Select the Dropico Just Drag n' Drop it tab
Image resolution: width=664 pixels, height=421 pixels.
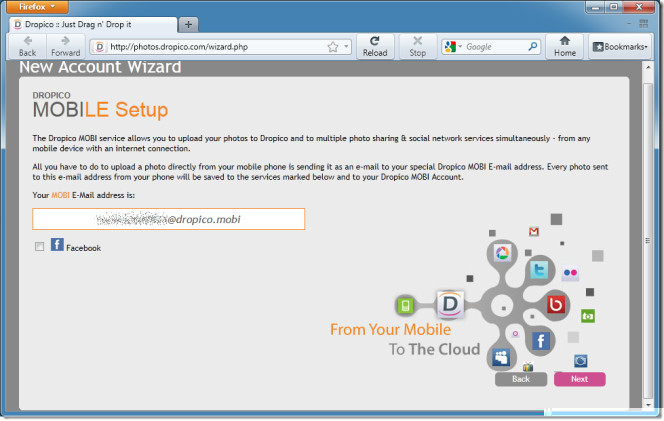tap(94, 25)
